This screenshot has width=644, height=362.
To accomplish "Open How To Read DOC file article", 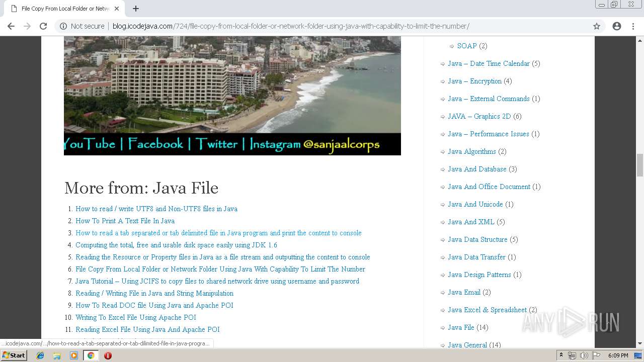I will [154, 305].
